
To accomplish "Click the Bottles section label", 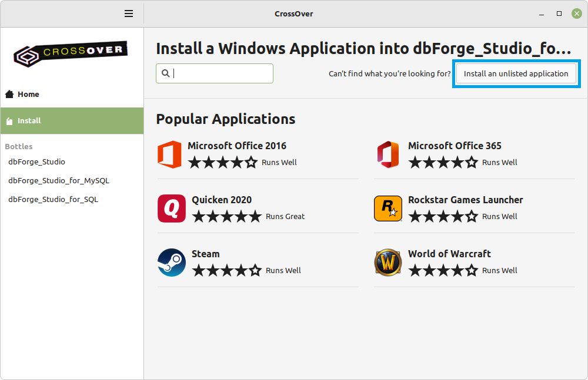I will pos(18,146).
